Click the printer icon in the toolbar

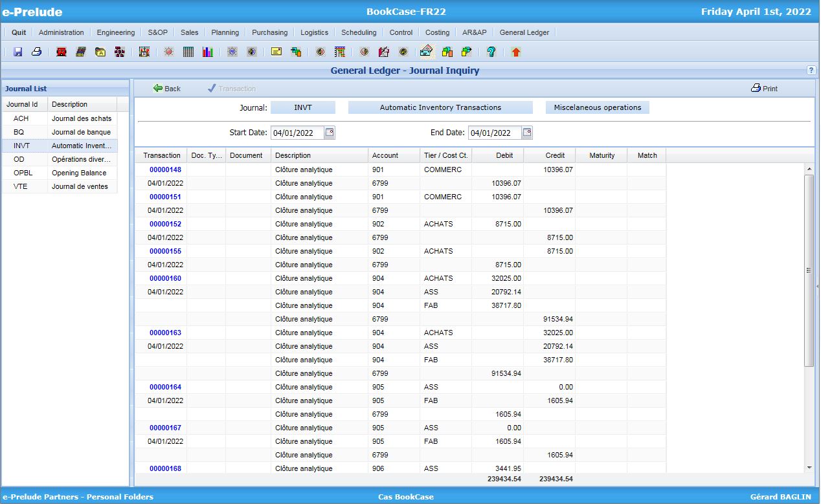click(x=36, y=51)
